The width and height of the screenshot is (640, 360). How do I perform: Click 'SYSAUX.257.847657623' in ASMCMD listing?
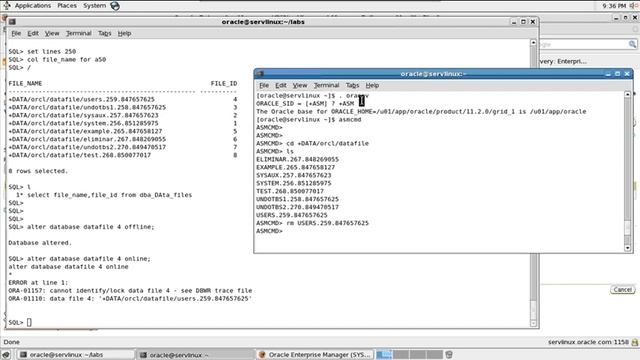[293, 176]
